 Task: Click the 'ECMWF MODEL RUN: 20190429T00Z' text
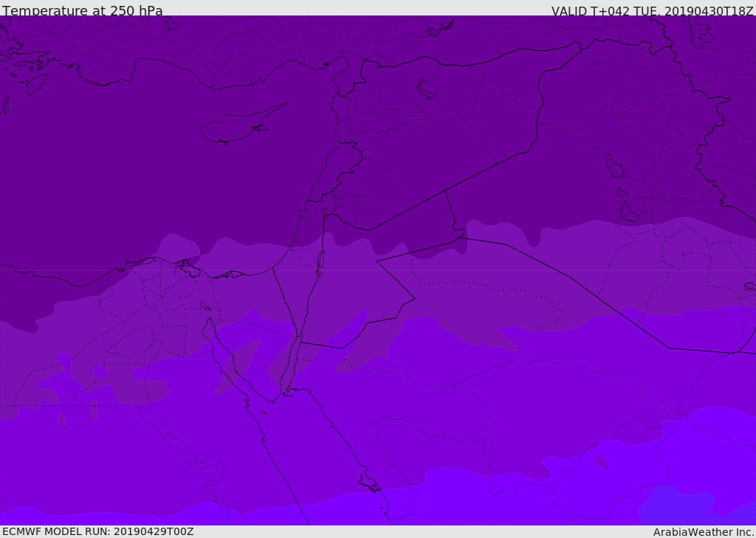98,531
